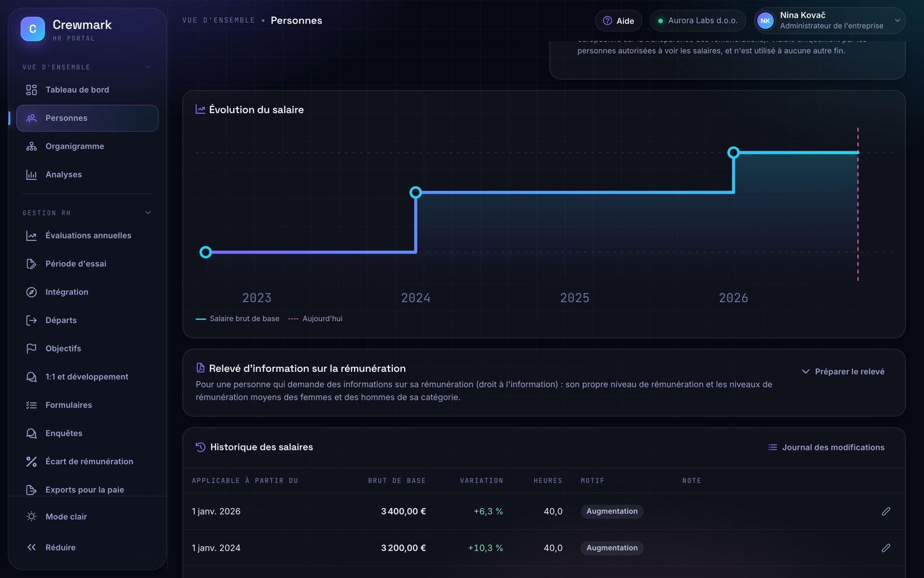Click the 2024 salary point on chart
This screenshot has height=578, width=924.
click(416, 193)
